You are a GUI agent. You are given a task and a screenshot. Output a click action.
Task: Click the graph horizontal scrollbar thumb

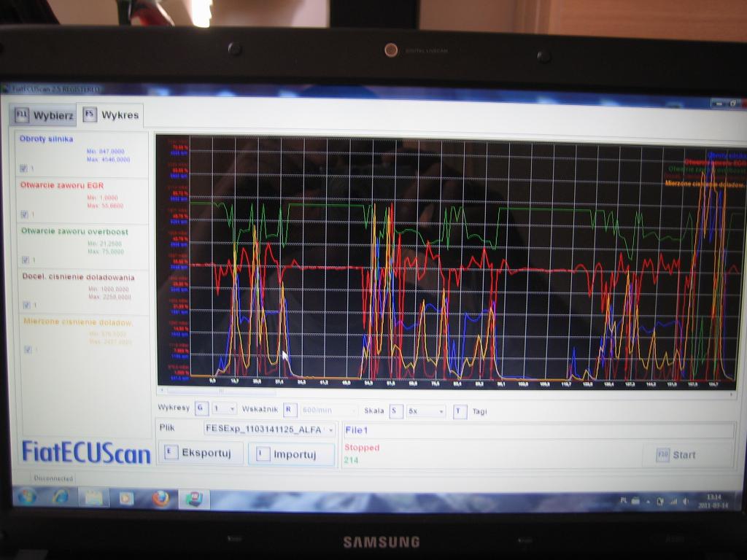tap(220, 391)
